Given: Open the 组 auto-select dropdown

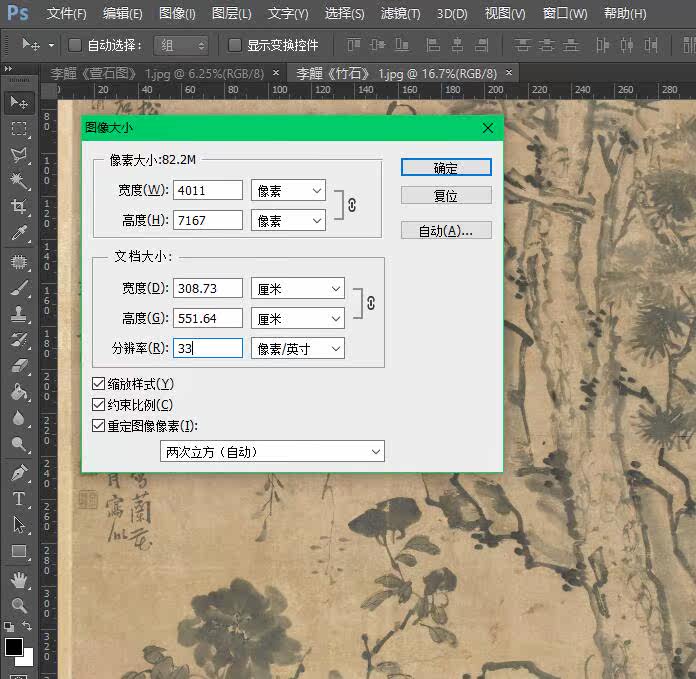Looking at the screenshot, I should tap(181, 45).
